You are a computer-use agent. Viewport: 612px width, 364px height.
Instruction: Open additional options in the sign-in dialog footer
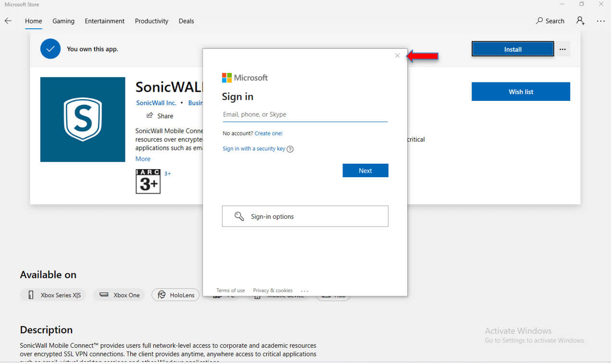pyautogui.click(x=305, y=290)
